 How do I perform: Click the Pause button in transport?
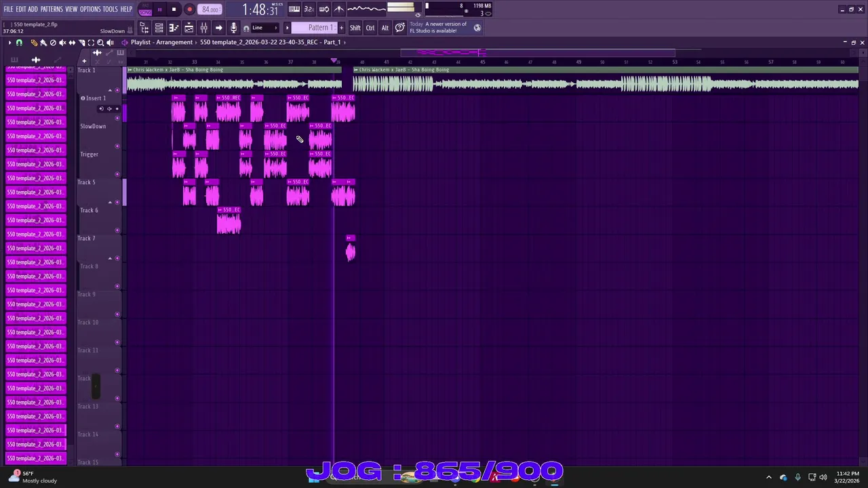[x=159, y=9]
